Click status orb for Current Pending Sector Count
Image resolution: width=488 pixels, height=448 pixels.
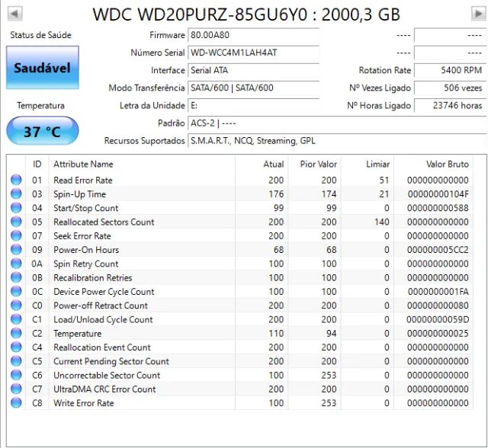[16, 361]
